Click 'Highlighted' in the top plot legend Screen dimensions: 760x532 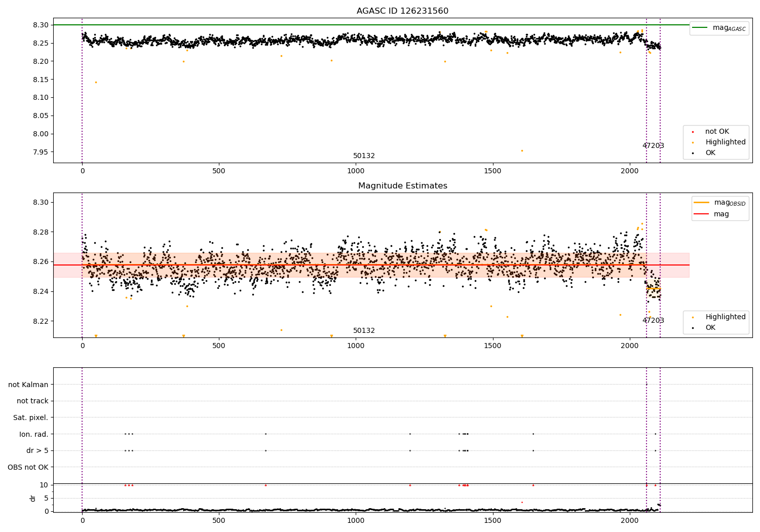click(725, 142)
